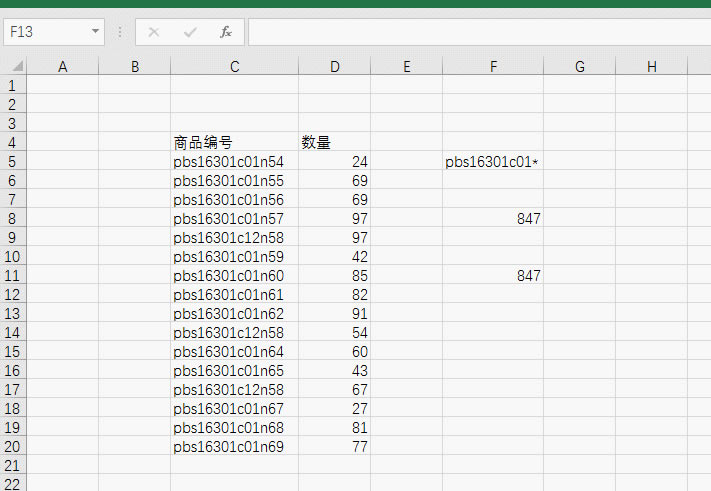This screenshot has width=711, height=491.
Task: Click cell with pbs16301c01n62
Action: click(234, 314)
